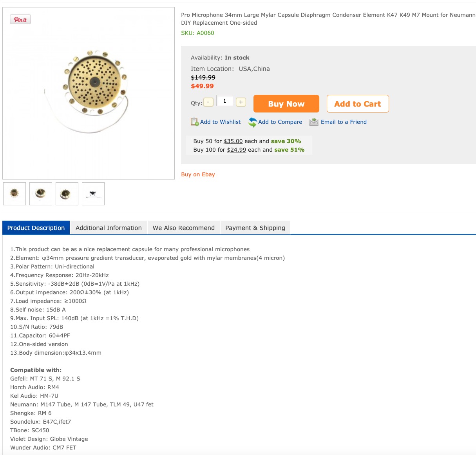Click the Buy Now button

(x=286, y=104)
